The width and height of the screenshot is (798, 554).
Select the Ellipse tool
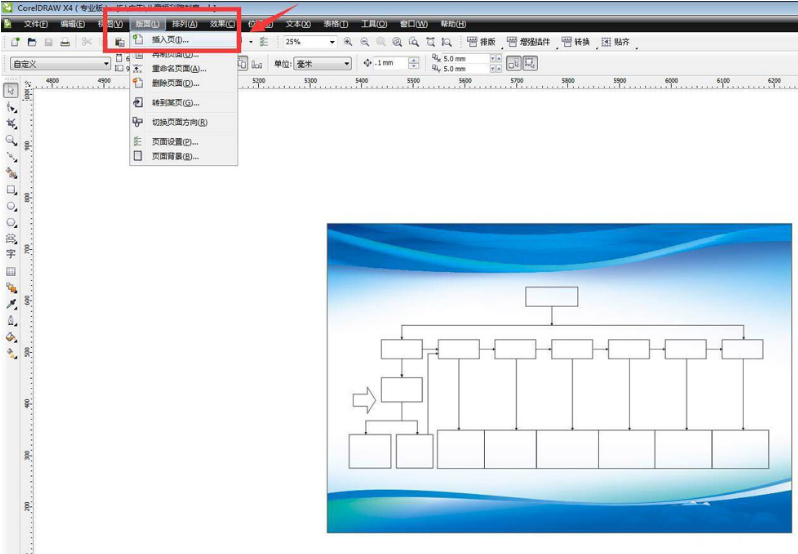(11, 206)
